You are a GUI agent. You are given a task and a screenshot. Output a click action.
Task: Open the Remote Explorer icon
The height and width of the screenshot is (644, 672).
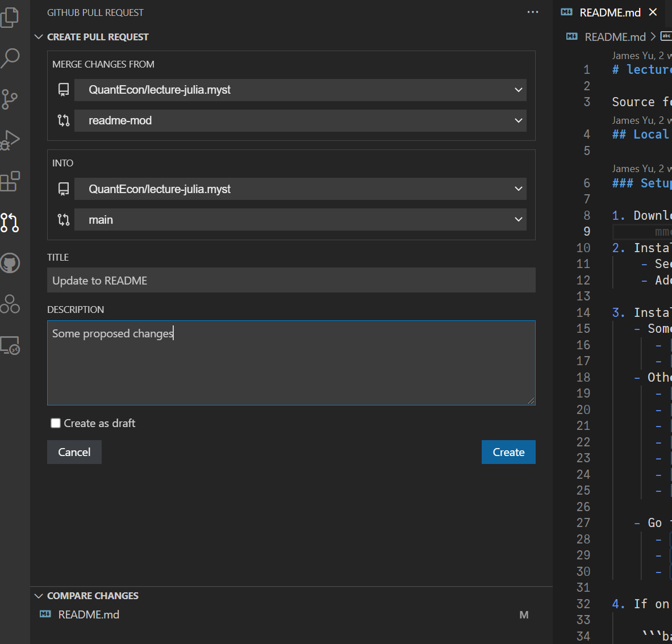coord(10,345)
